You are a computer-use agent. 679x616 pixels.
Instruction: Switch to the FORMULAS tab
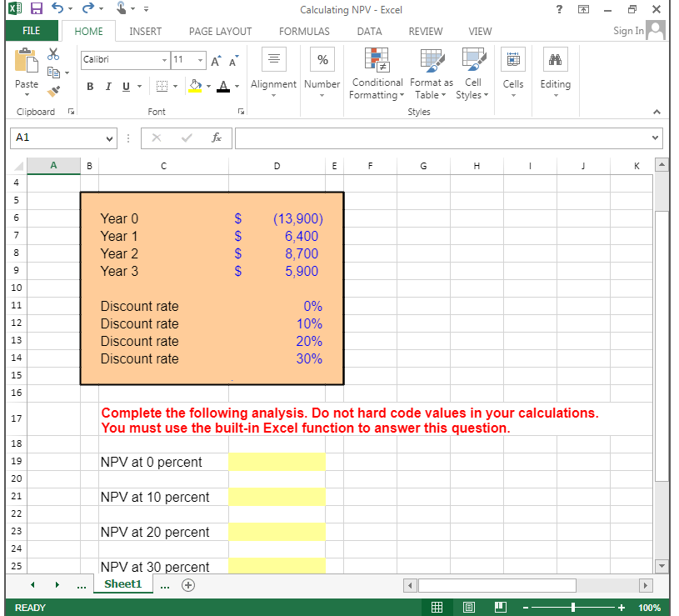click(304, 31)
